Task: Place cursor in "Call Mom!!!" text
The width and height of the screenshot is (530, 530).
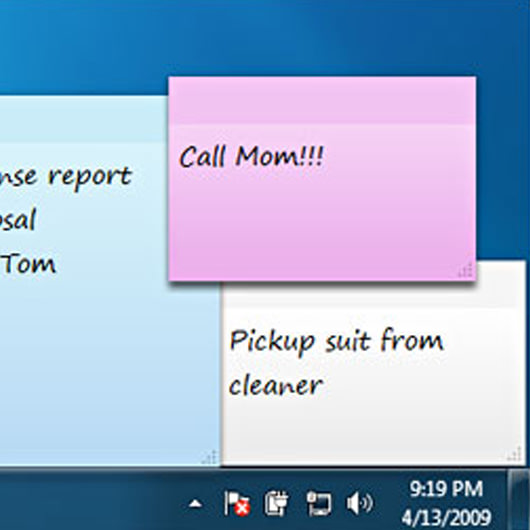Action: 251,157
